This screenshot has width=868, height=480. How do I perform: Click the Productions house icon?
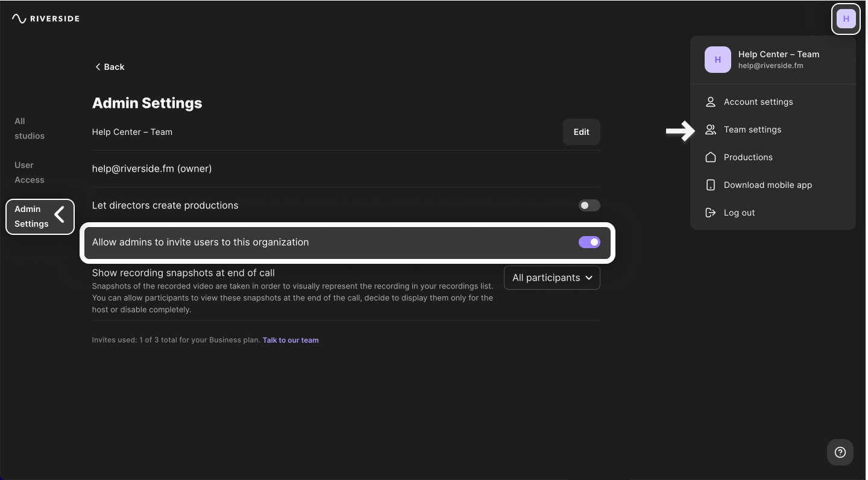click(711, 157)
